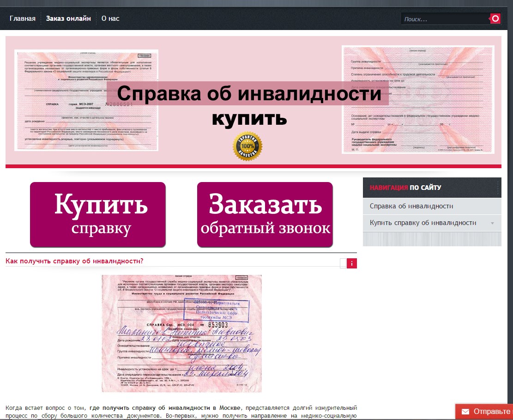513x420 pixels.
Task: Go to Заказ онлайн in top menu
Action: click(68, 18)
